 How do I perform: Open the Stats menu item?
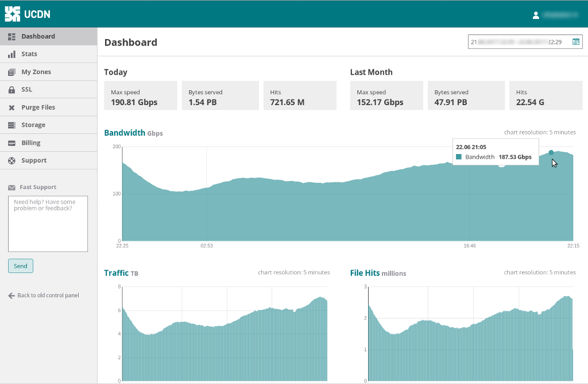click(x=29, y=54)
